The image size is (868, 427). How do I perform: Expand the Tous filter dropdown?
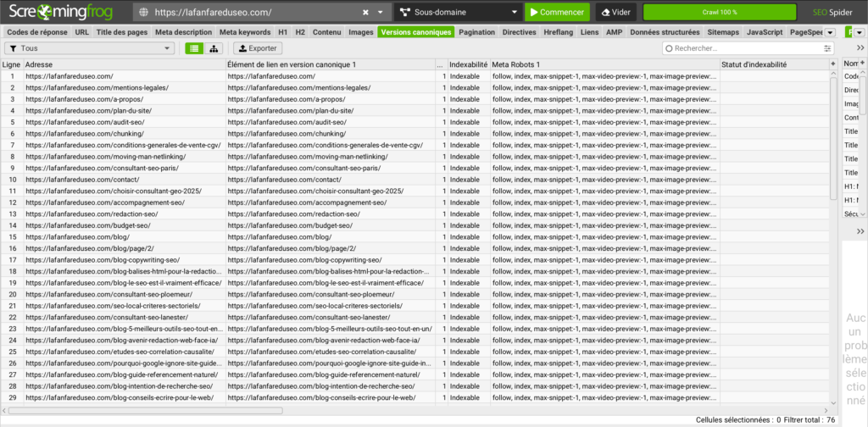pyautogui.click(x=90, y=49)
